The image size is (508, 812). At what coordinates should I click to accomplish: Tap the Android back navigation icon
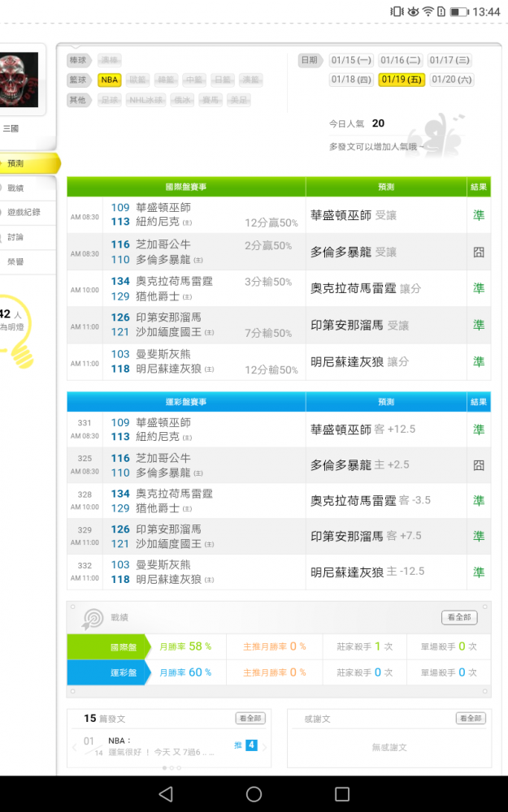165,794
